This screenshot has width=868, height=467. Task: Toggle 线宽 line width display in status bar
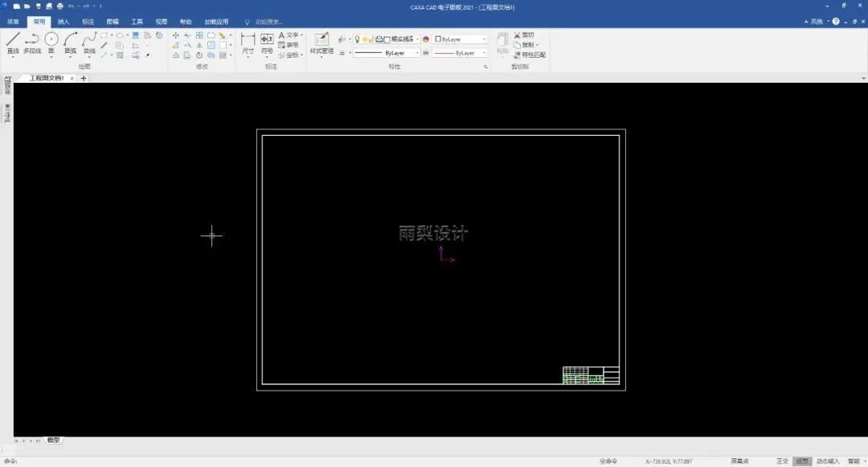802,461
